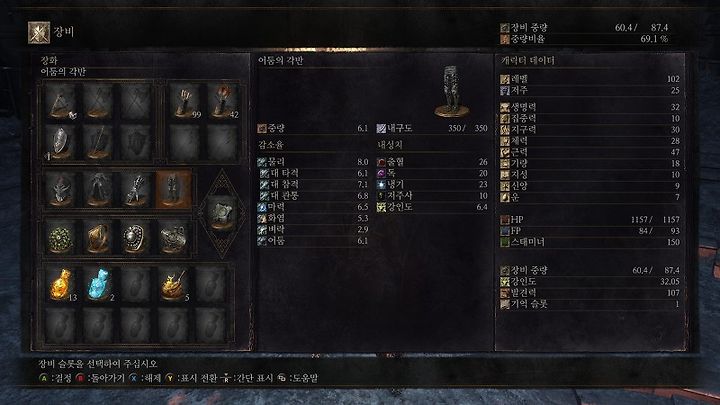
Task: Select the gauntlets armor slot
Action: tap(136, 190)
